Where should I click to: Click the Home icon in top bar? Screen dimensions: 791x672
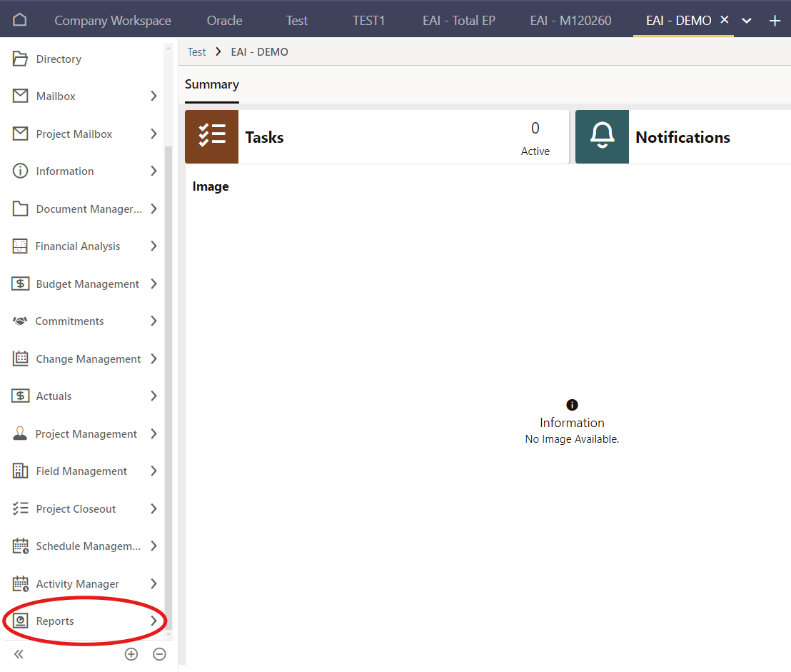click(x=20, y=20)
